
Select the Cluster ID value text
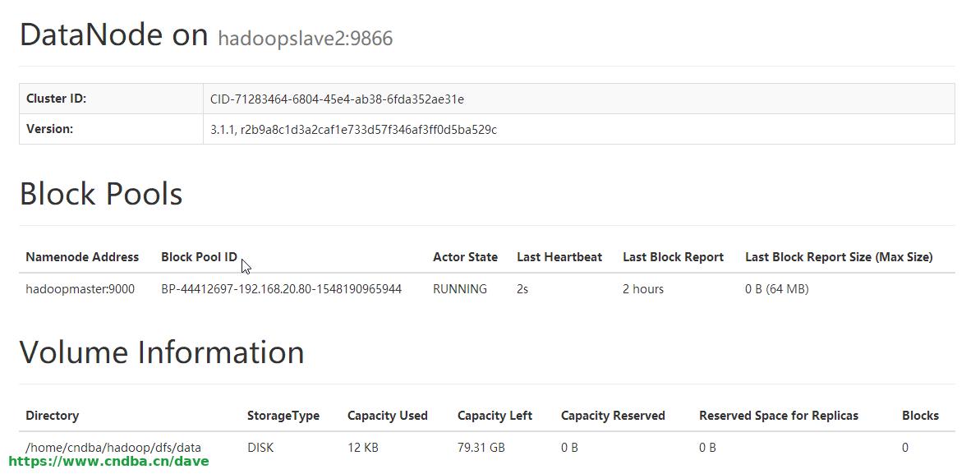[x=337, y=99]
